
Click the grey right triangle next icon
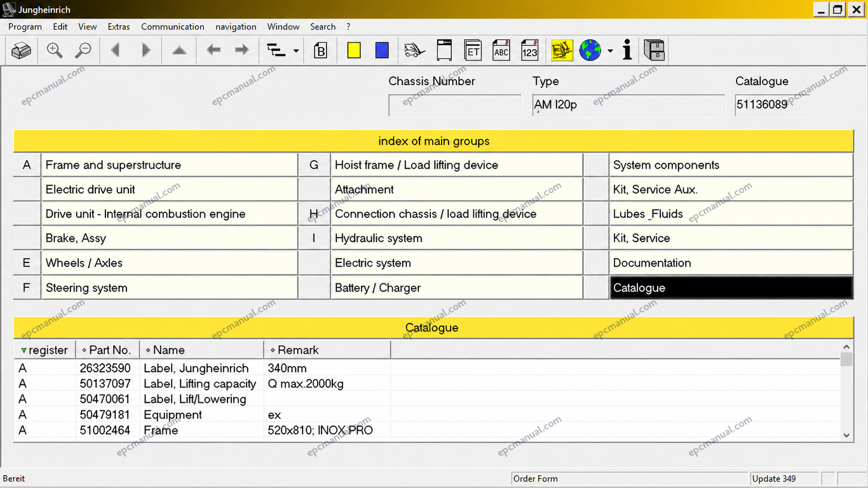[x=146, y=50]
